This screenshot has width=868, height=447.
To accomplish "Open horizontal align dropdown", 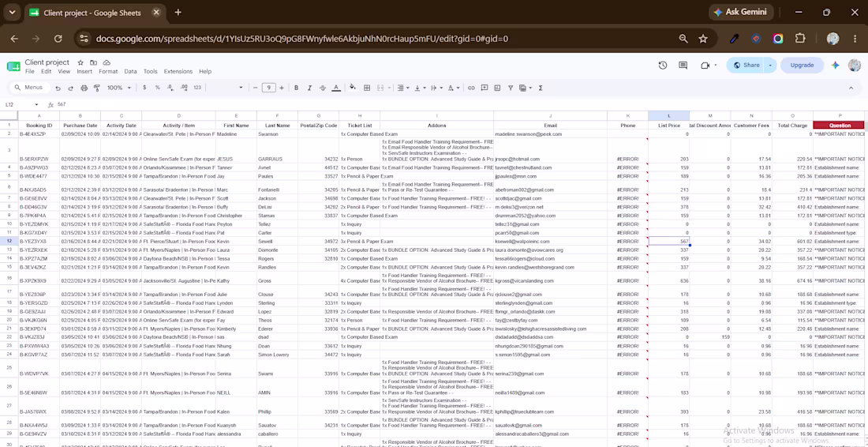I will [403, 88].
